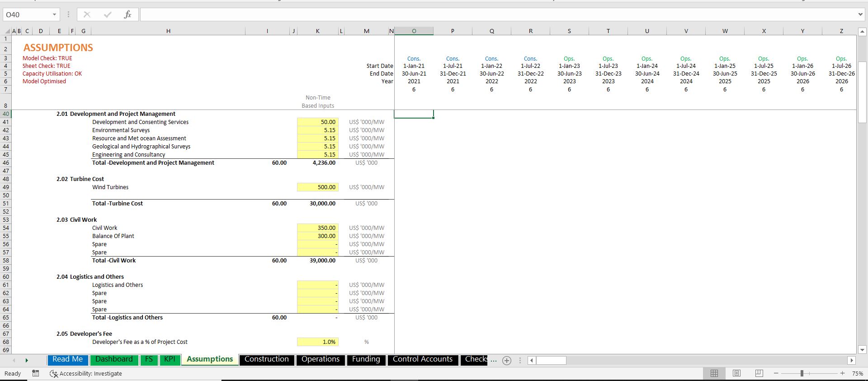
Task: Switch to the Dashboard sheet tab
Action: 114,359
